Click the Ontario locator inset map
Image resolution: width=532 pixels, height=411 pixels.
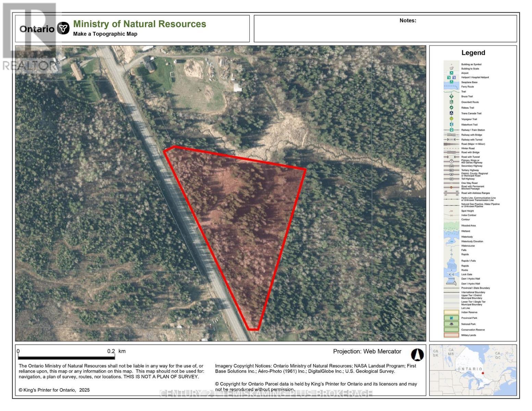coord(473,370)
